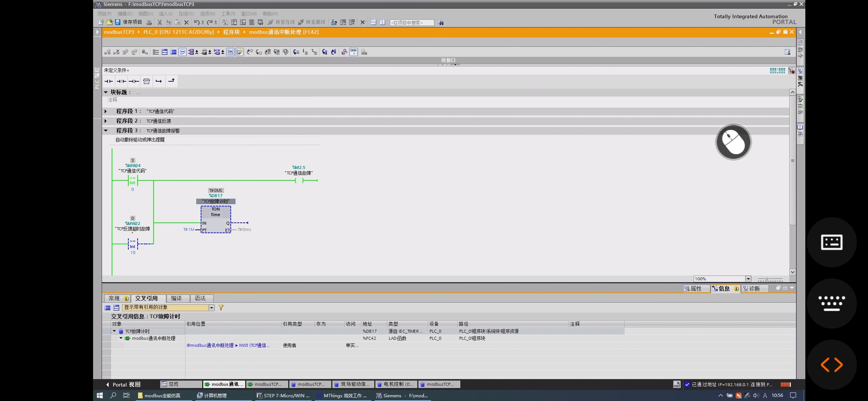Viewport: 868px width, 401px height.
Task: Expand network 程序段 1
Action: [106, 111]
